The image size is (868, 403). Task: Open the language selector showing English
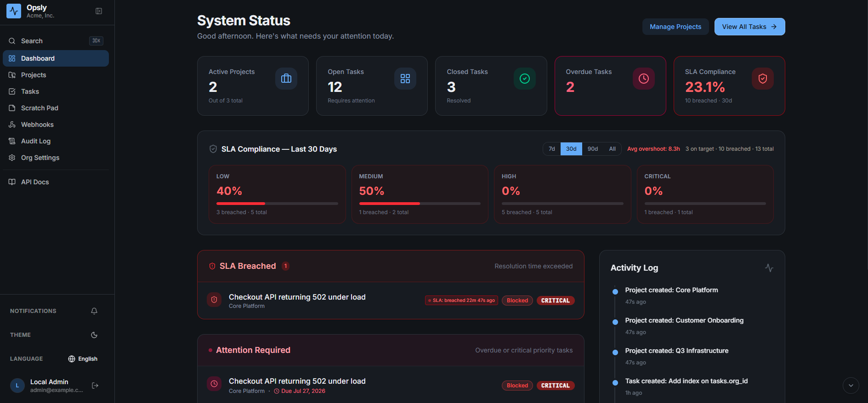click(x=83, y=359)
